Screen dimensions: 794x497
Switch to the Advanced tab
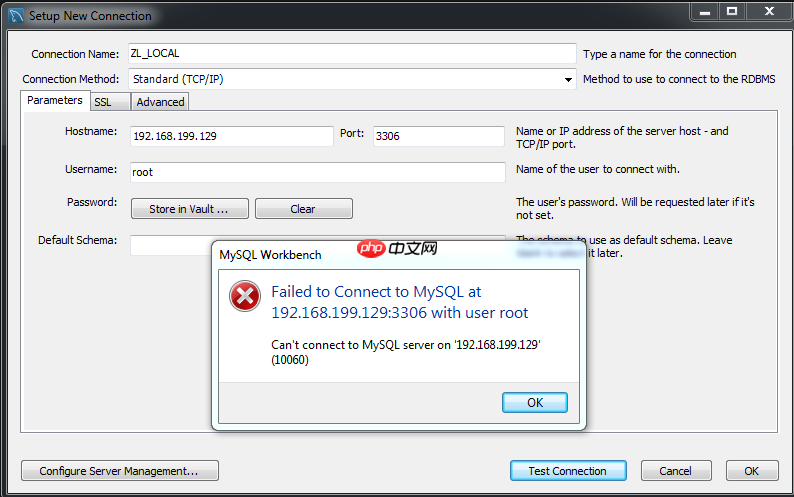160,102
